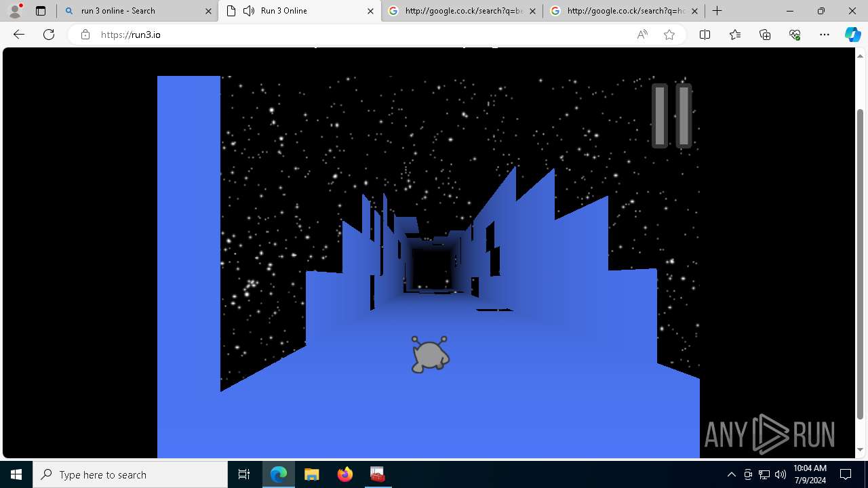868x488 pixels.
Task: Close the Run 3 Online tab
Action: tap(370, 11)
